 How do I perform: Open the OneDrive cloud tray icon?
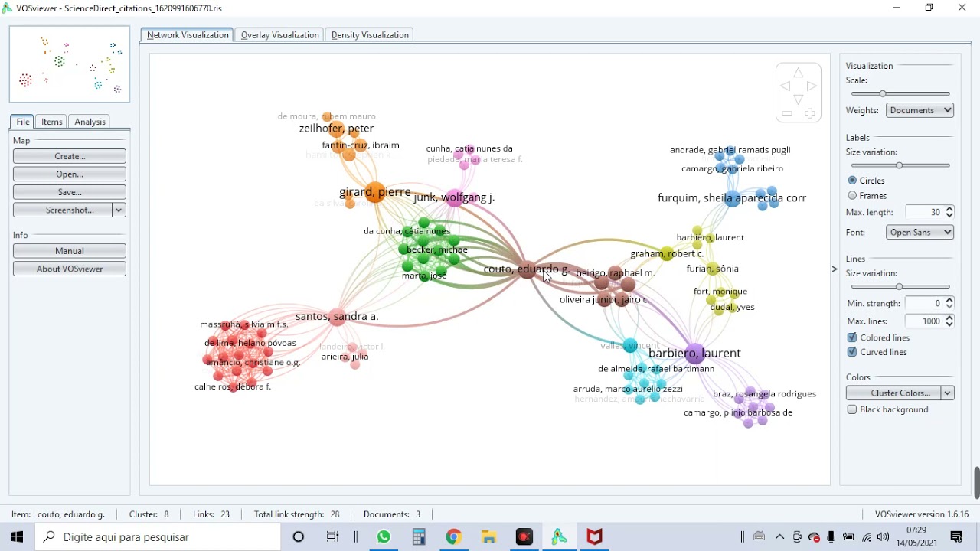pos(815,537)
